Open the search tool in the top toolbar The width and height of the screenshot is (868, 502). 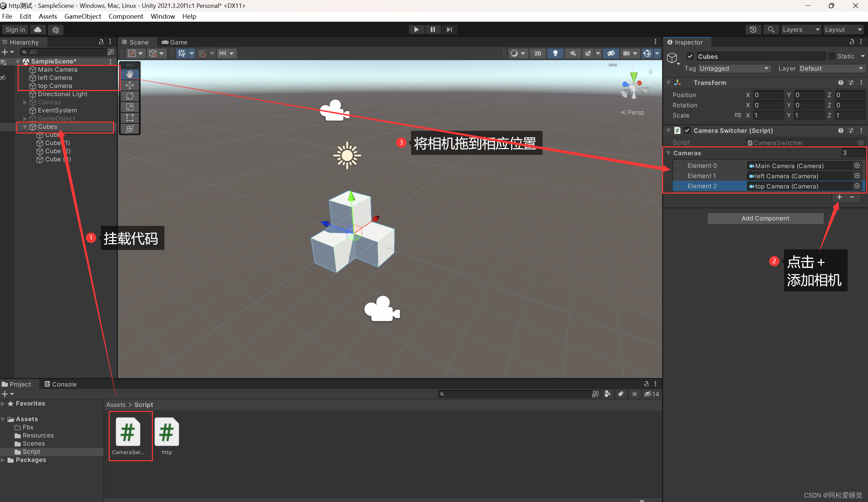tap(771, 30)
